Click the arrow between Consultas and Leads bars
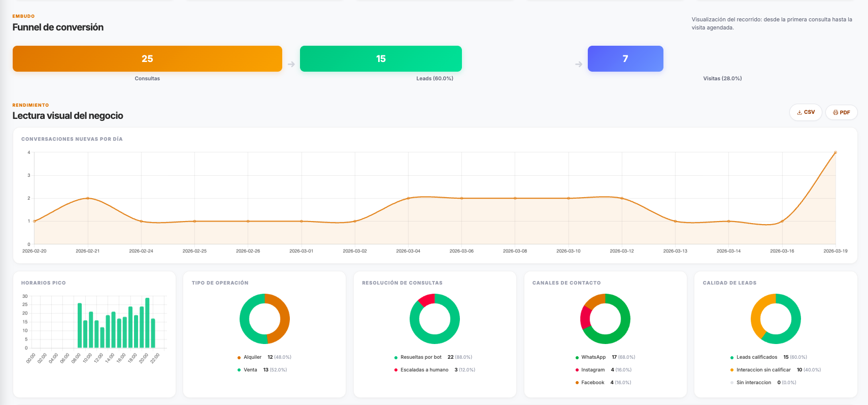The width and height of the screenshot is (868, 405). click(291, 65)
